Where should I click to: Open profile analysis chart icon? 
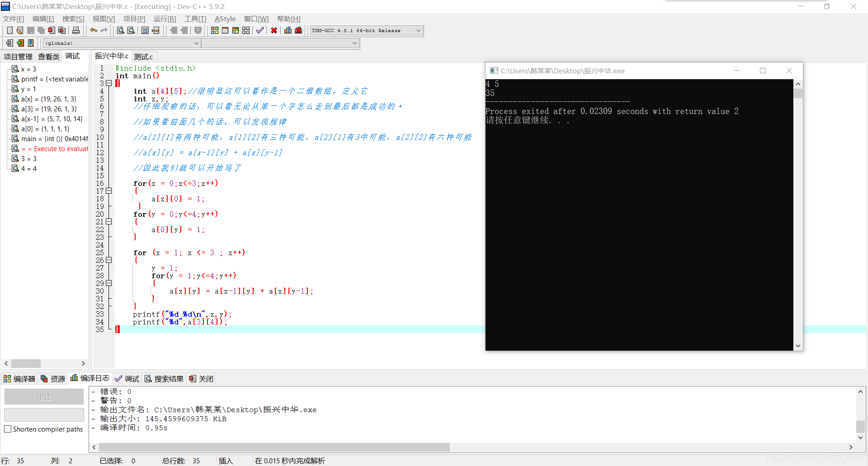point(288,30)
